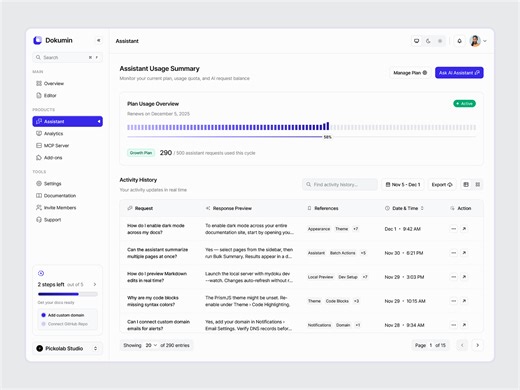Open the dark mode request in new view
The height and width of the screenshot is (390, 520).
464,229
